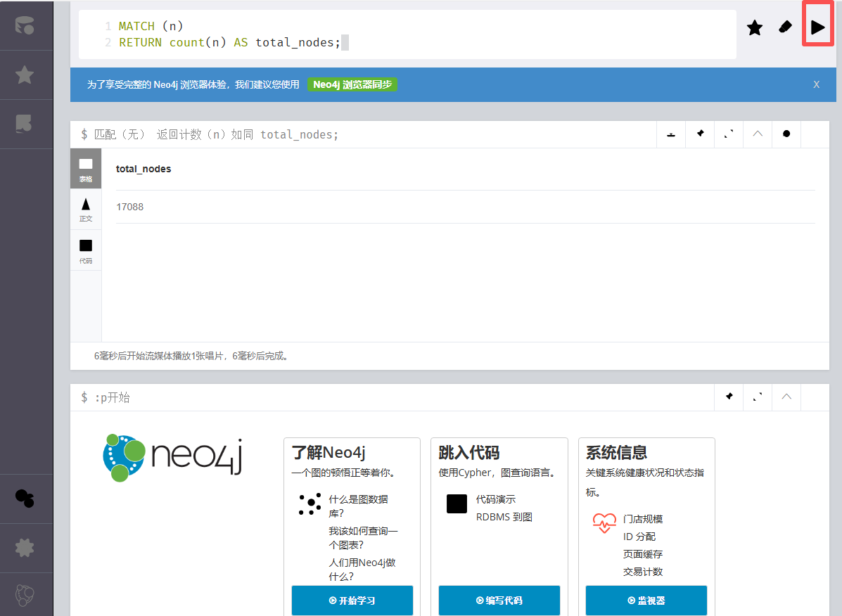Click the :p开始 frame command text
The height and width of the screenshot is (616, 842).
click(113, 397)
